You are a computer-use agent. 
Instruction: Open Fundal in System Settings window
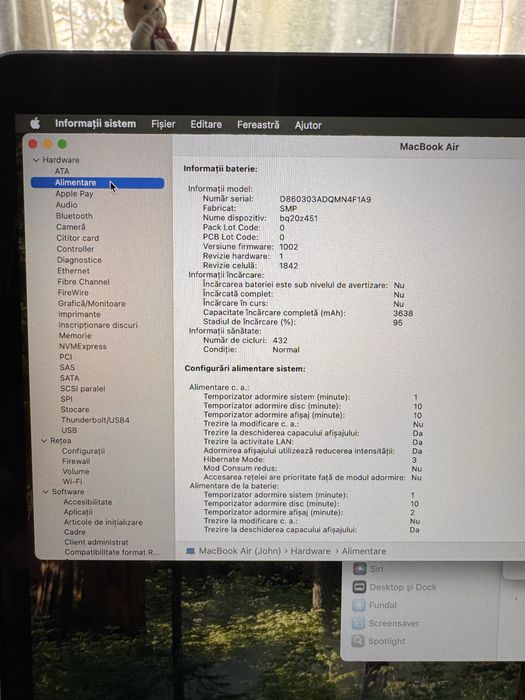coord(375,605)
